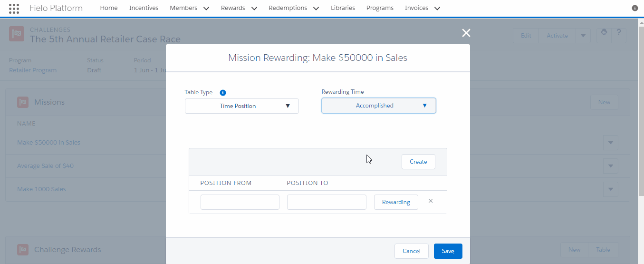Click the Rewarding button in the row

coord(396,202)
